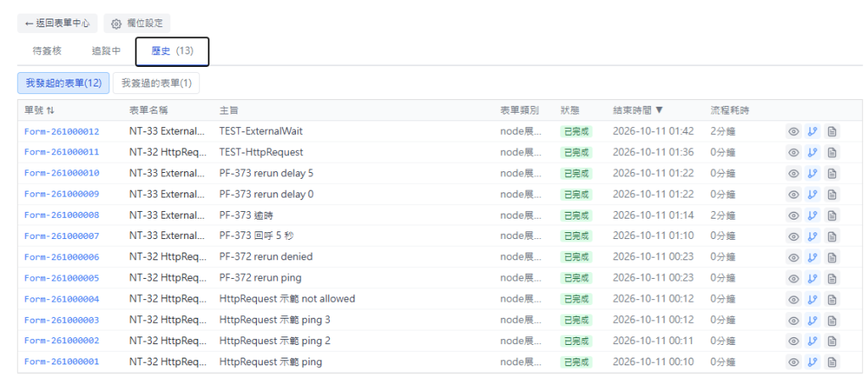This screenshot has height=378, width=868.
Task: Click the document icon for Form-261000004
Action: pos(832,299)
